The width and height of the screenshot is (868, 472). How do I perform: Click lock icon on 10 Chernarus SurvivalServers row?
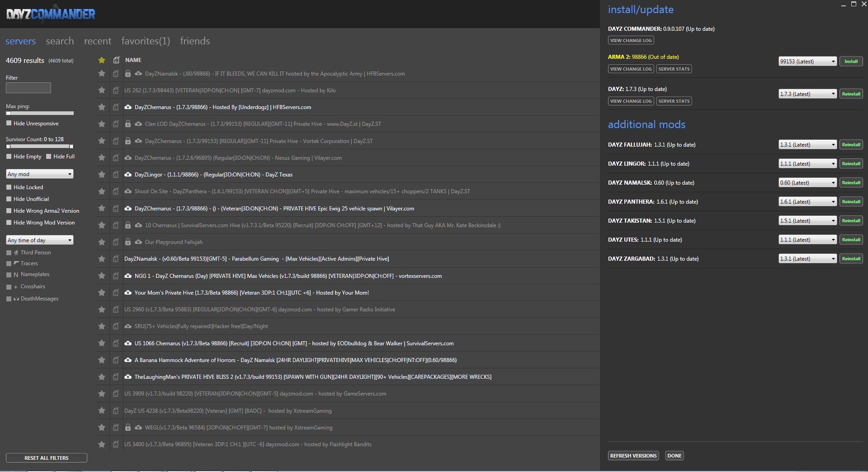click(128, 225)
